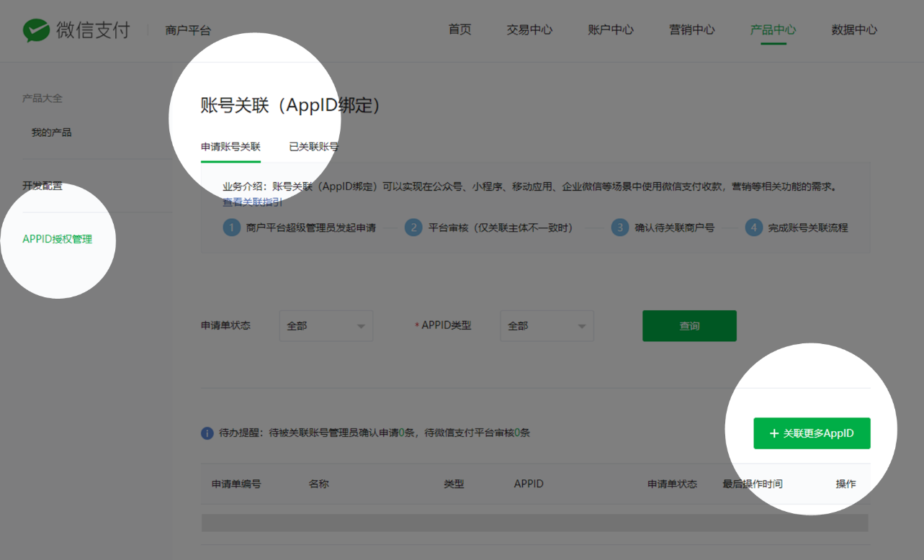Open the 查看关联指引 link
This screenshot has width=924, height=560.
tap(252, 202)
